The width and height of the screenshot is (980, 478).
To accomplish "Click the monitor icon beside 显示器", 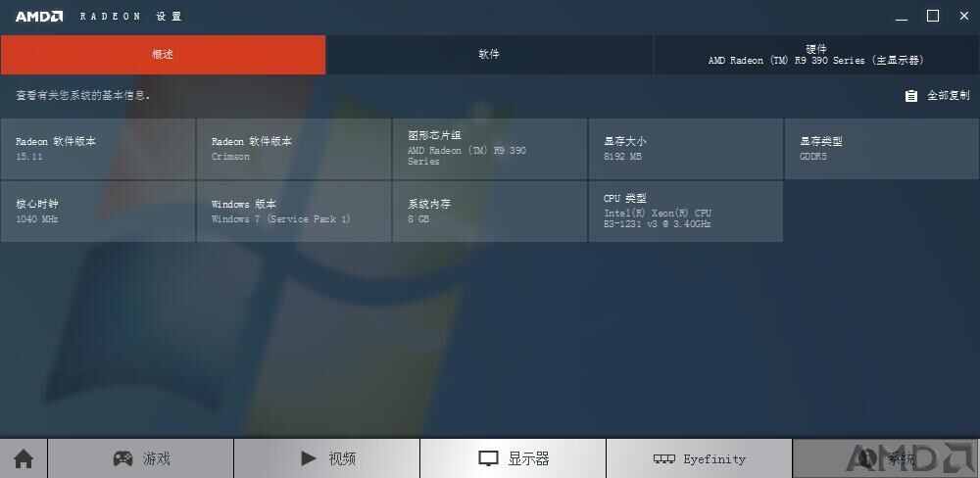I will pyautogui.click(x=488, y=459).
